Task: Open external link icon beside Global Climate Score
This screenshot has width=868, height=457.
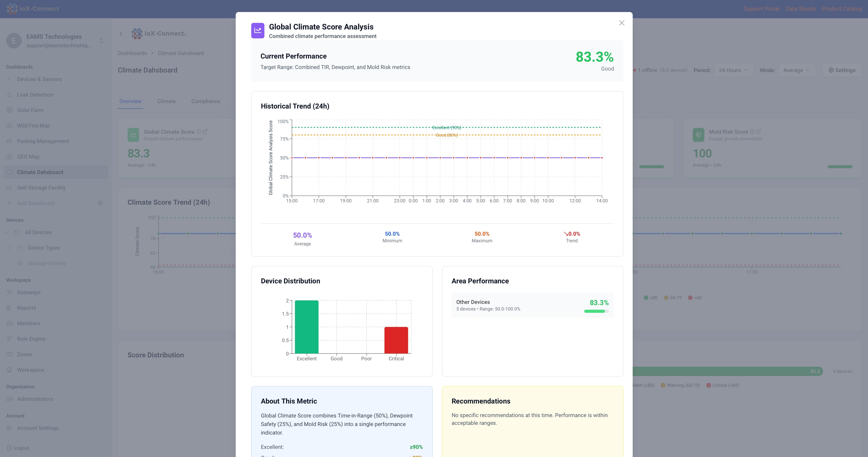Action: (x=205, y=132)
